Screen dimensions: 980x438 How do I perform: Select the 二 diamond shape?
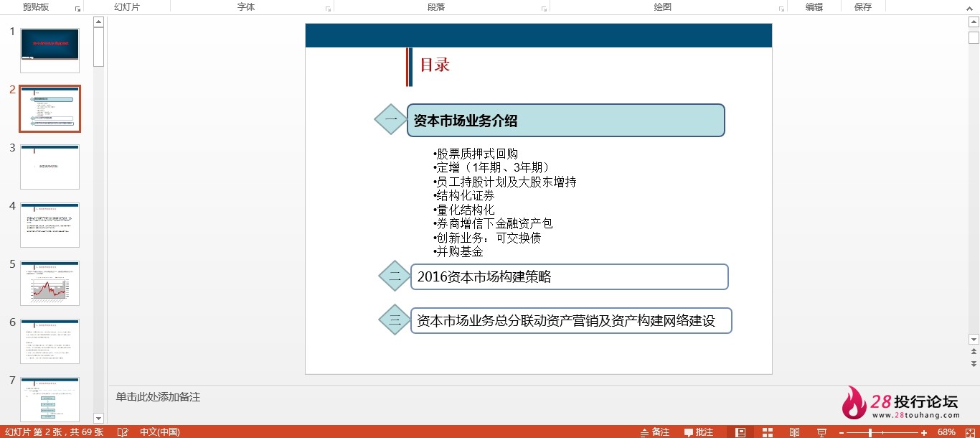(395, 276)
